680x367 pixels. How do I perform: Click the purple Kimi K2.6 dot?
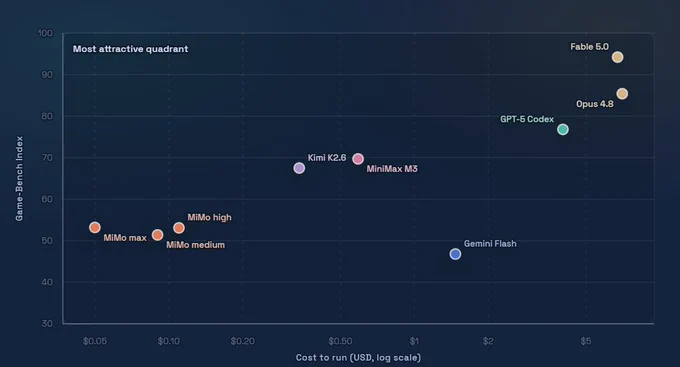(299, 168)
